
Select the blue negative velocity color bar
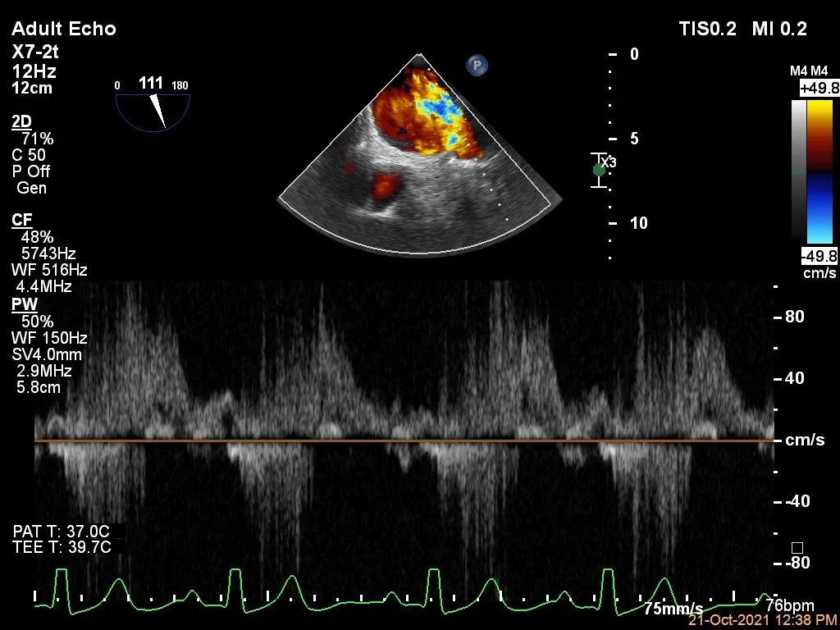820,208
